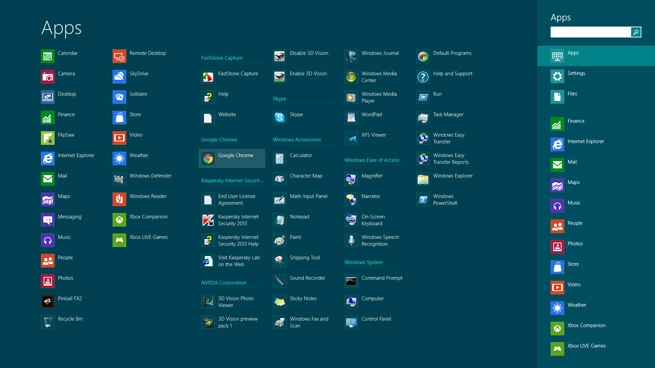Open the Messaging app icon
The image size is (655, 368).
click(48, 220)
